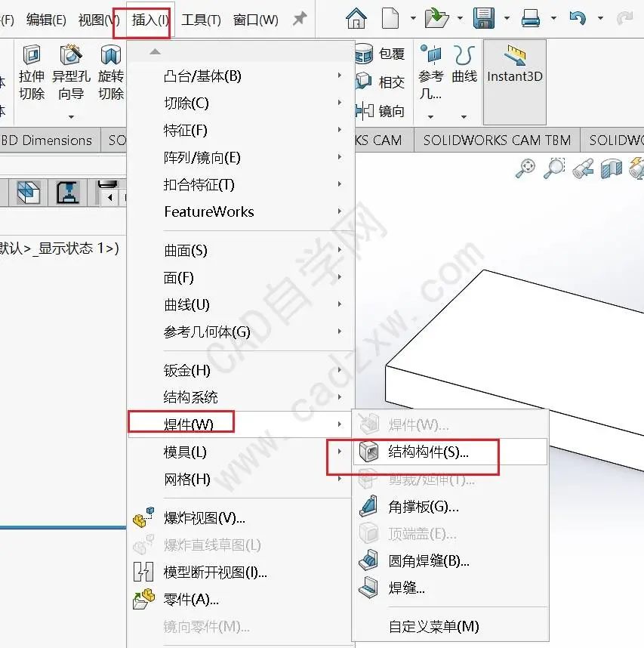Open 自定义菜单(M) in the weldments submenu
The width and height of the screenshot is (644, 648).
click(450, 627)
